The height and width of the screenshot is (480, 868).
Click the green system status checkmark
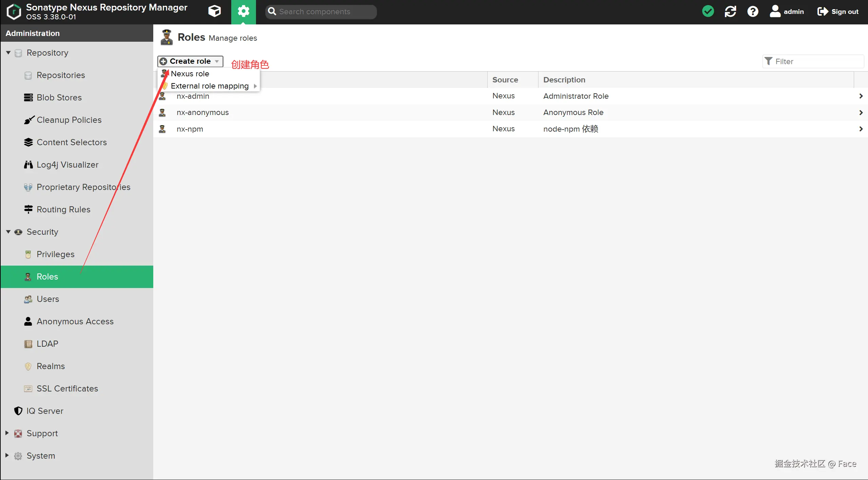click(x=708, y=12)
